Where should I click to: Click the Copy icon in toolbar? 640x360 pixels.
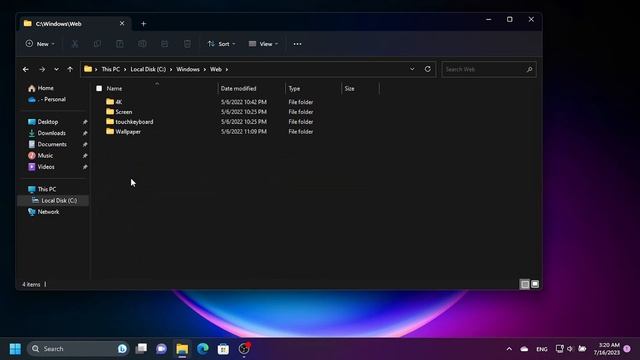pos(97,44)
